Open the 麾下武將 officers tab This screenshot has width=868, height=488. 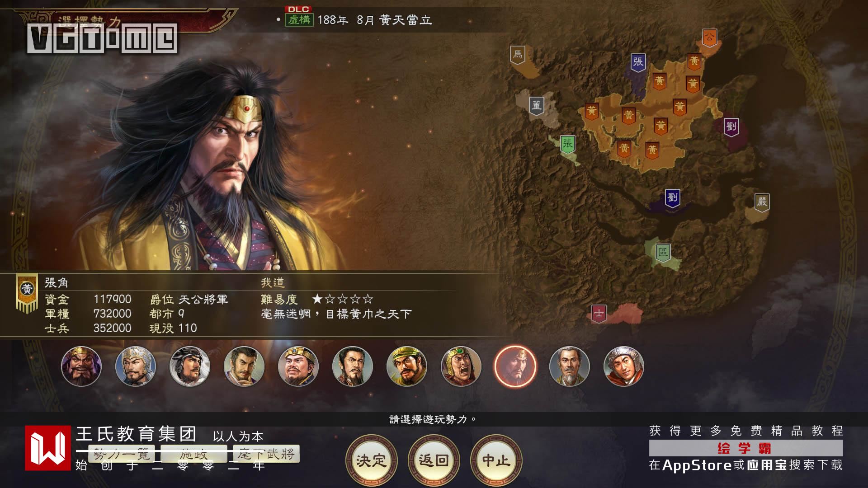[x=266, y=454]
